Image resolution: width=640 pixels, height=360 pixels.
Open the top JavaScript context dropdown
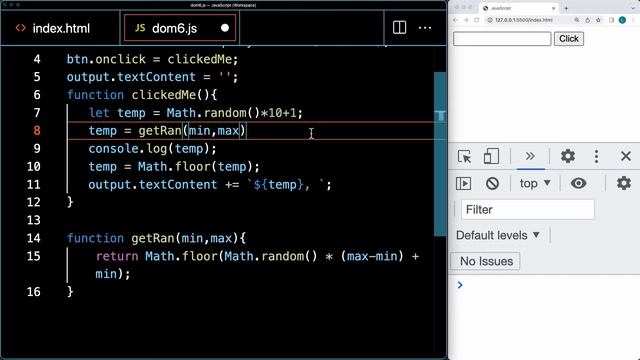[x=535, y=184]
